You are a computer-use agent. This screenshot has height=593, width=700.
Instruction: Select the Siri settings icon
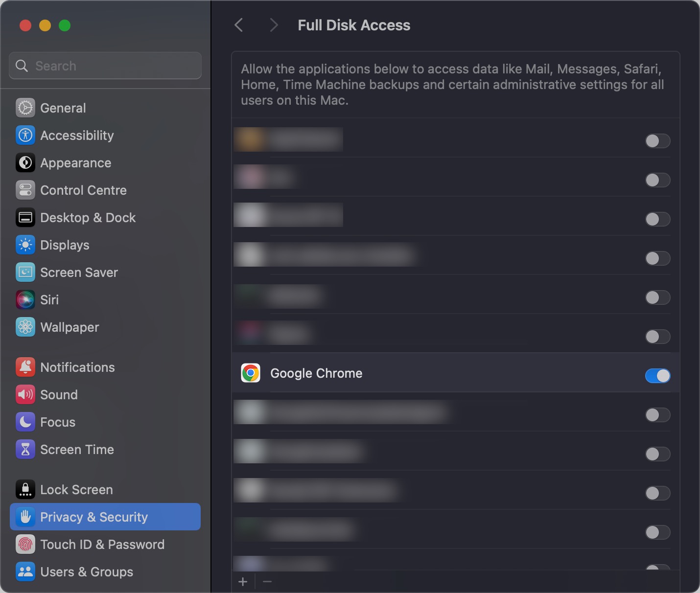pyautogui.click(x=25, y=300)
